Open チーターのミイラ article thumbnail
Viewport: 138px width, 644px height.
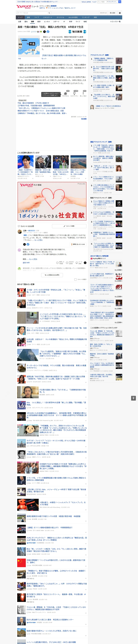[x=21, y=368]
